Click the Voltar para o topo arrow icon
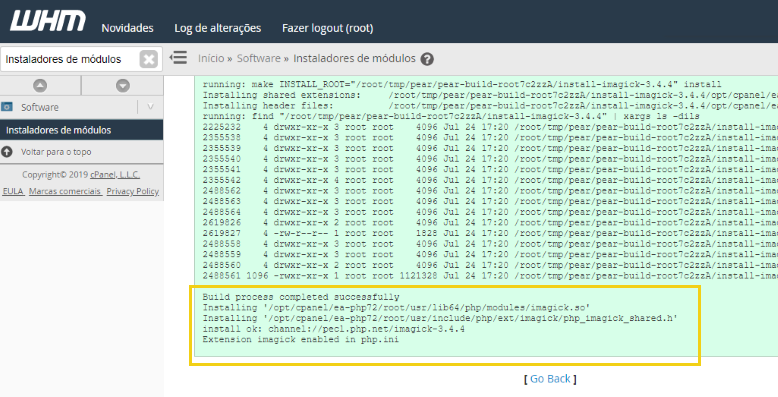 pos(6,152)
